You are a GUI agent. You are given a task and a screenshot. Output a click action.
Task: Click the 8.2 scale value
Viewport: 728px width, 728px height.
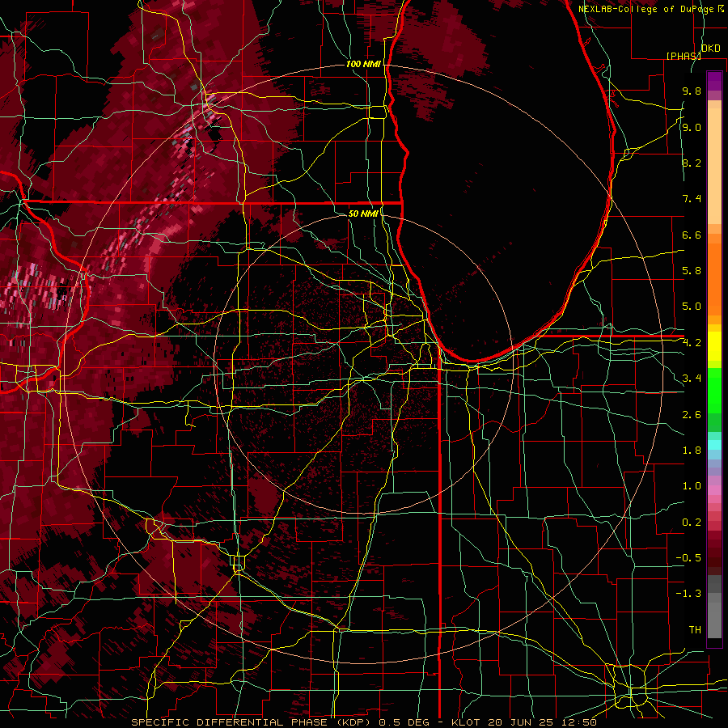coord(692,163)
